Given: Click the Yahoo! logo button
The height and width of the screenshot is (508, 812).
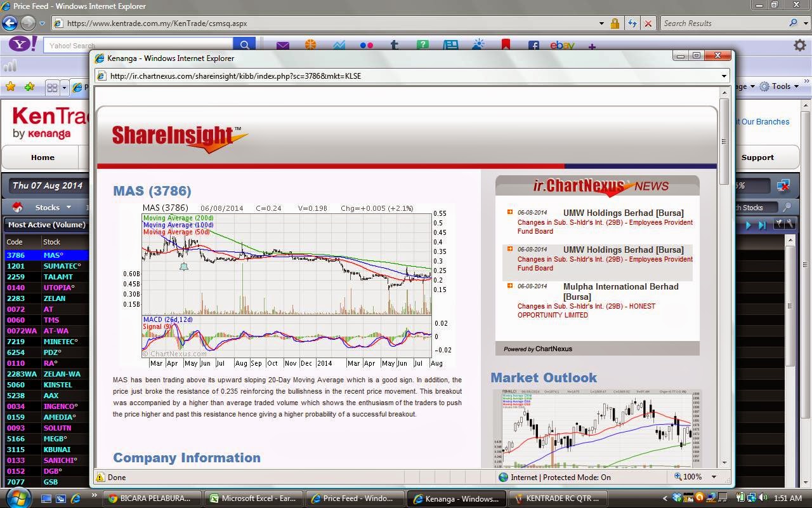Looking at the screenshot, I should point(23,44).
